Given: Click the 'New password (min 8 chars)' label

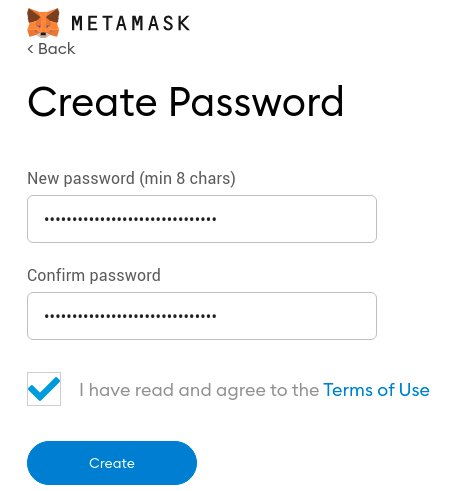Looking at the screenshot, I should (131, 178).
